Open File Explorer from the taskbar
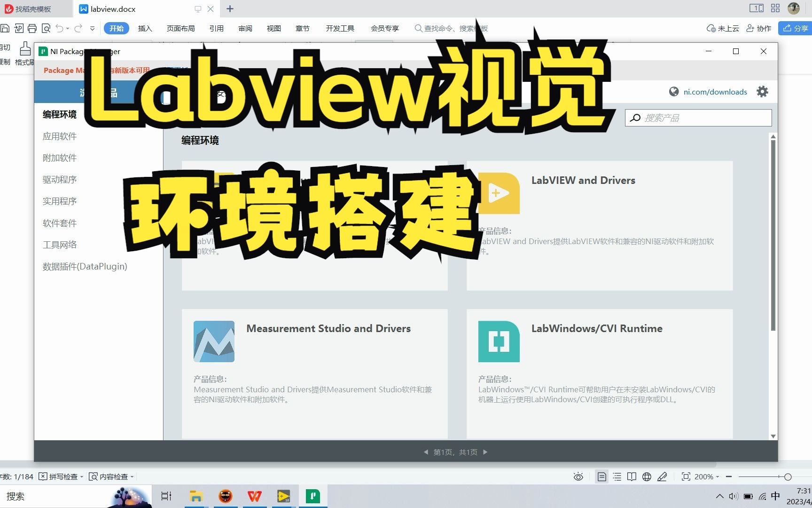The height and width of the screenshot is (508, 812). 196,496
